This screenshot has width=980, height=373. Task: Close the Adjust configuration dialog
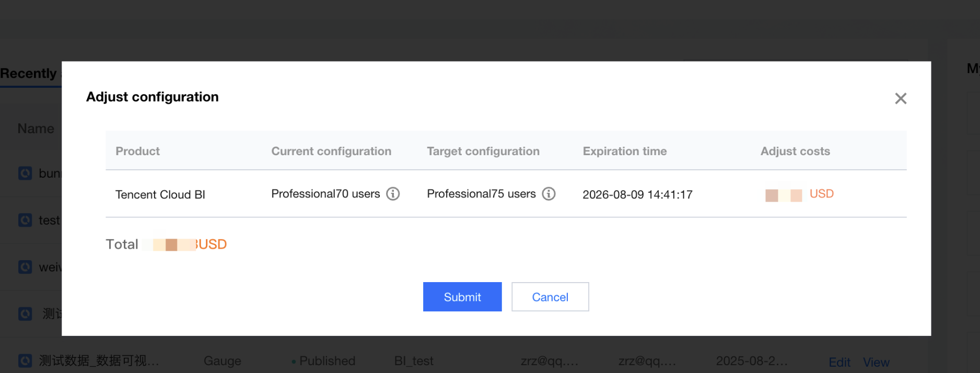(x=900, y=98)
